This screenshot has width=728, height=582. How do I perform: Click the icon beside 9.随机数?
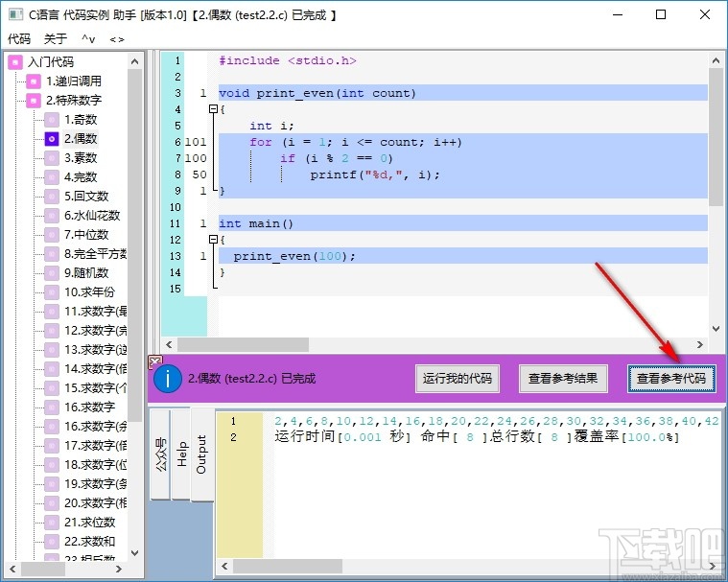click(x=52, y=273)
